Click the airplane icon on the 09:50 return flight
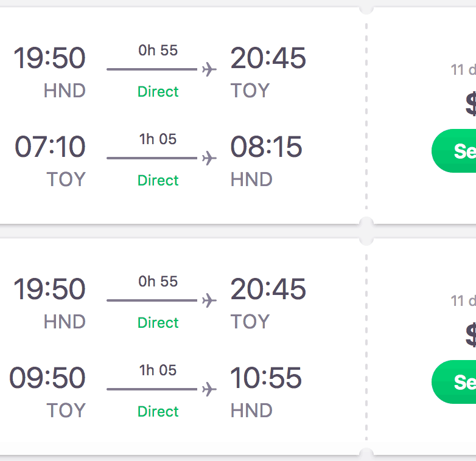Viewport: 476px width, 461px height. coord(209,389)
